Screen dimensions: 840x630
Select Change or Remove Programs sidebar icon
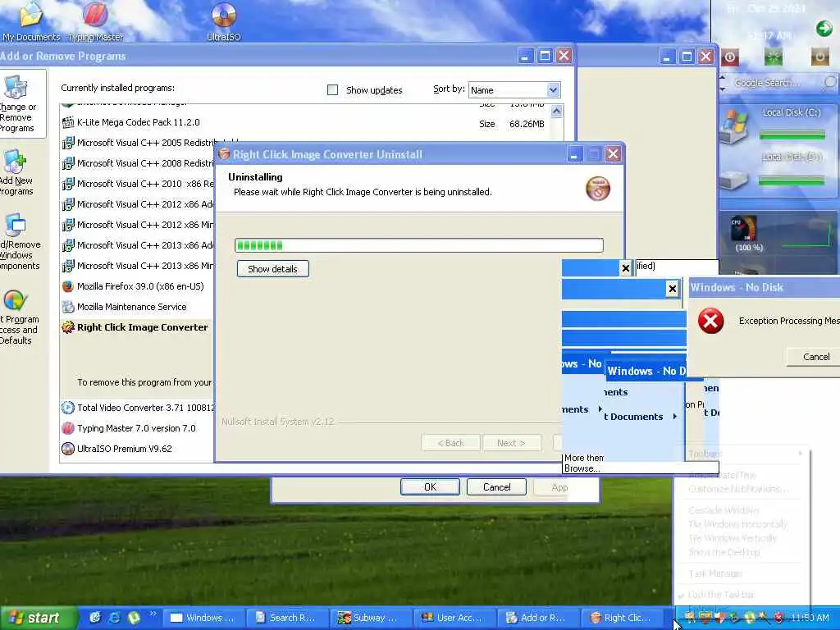tap(15, 88)
